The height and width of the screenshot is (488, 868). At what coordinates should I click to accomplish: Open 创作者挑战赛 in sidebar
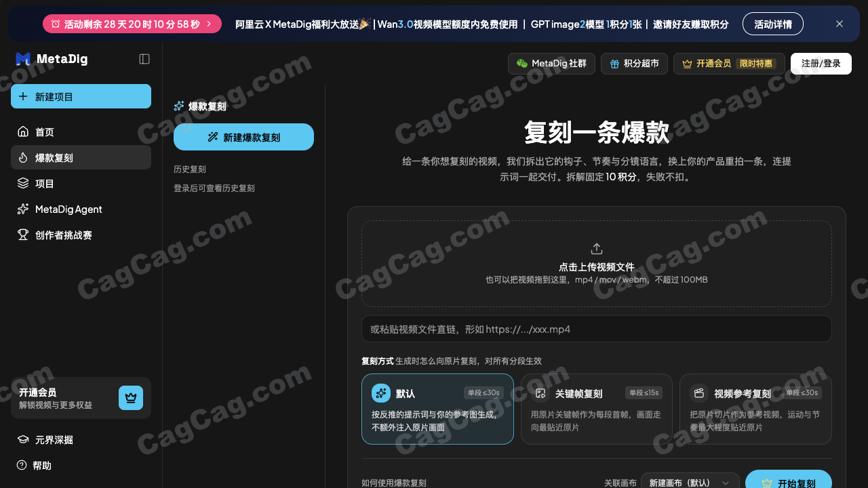point(81,235)
